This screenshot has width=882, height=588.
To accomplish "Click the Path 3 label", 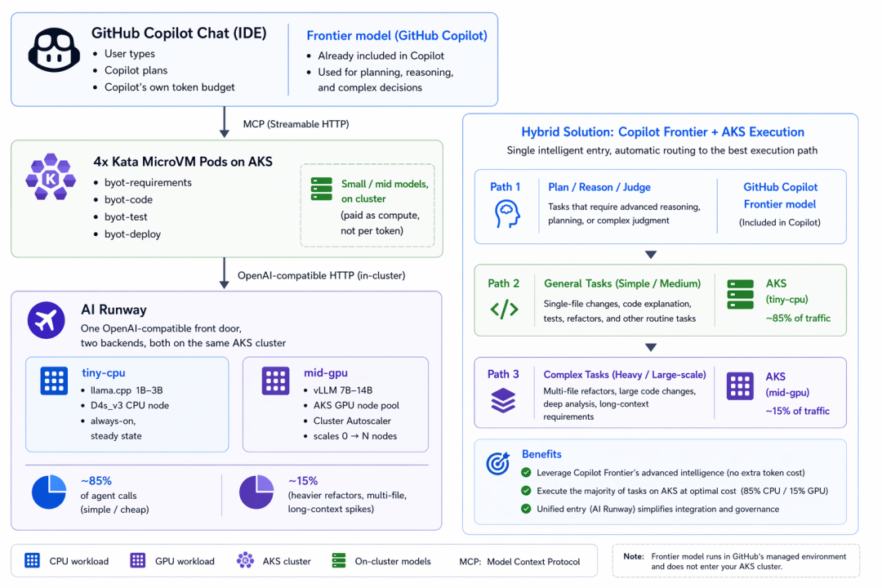I will coord(503,374).
